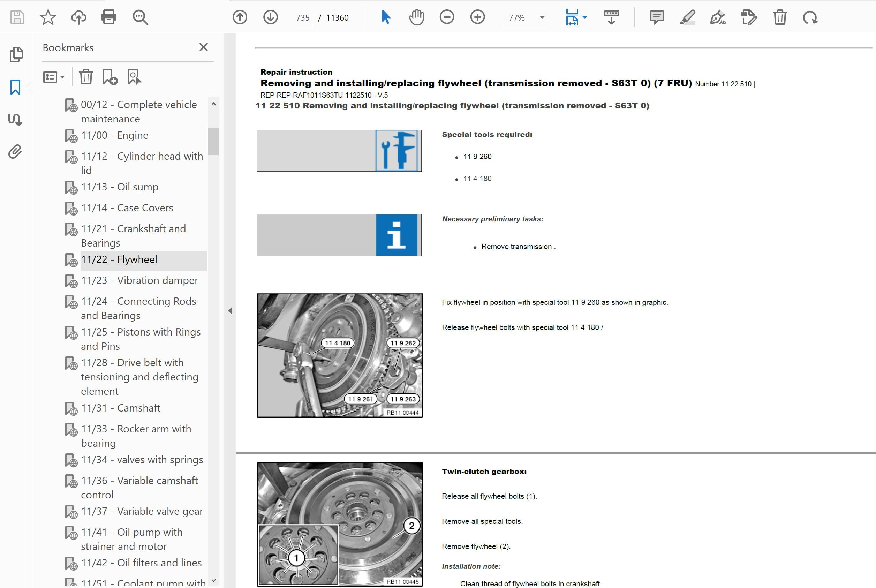Open the 11/31 - Camshaft bookmark
The width and height of the screenshot is (876, 588).
(x=120, y=408)
